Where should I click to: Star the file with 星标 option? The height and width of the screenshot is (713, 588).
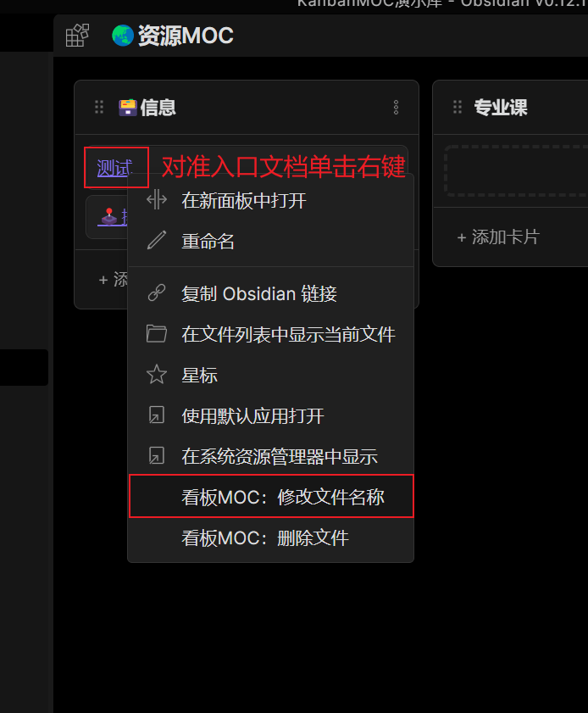[x=271, y=375]
